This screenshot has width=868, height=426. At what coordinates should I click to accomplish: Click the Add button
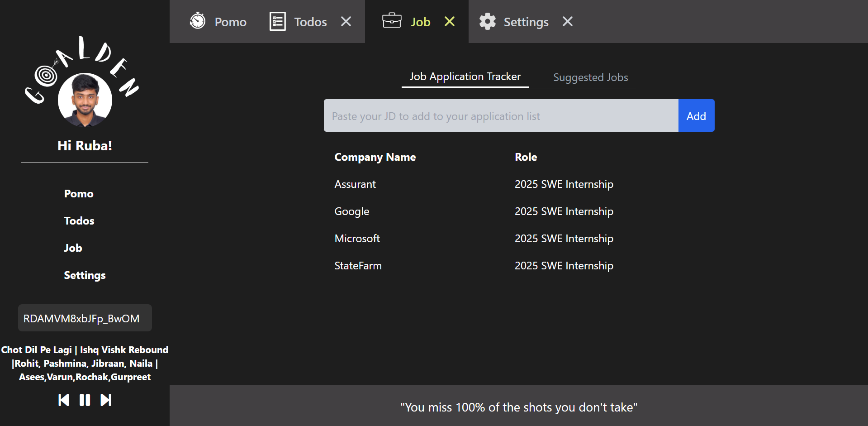[x=696, y=115]
